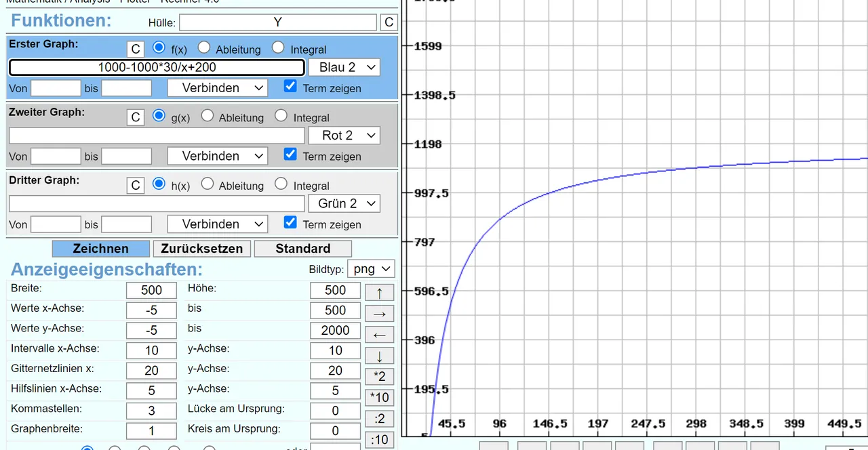Select g(x) radio for Zweiter Graph
Image resolution: width=868 pixels, height=450 pixels.
click(159, 115)
